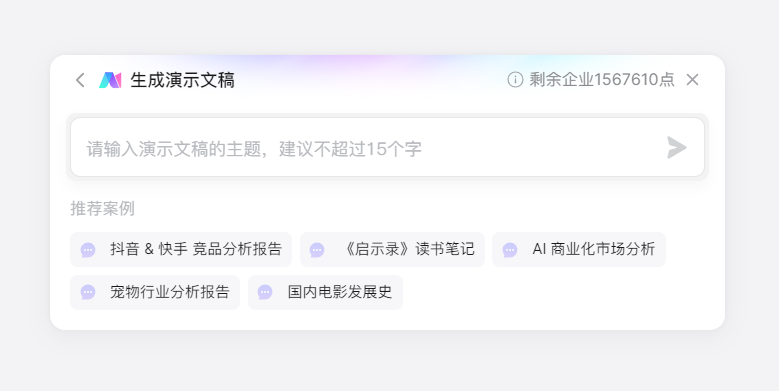Click the colorful AI logo beside the title
Viewport: 779px width, 391px height.
click(110, 80)
